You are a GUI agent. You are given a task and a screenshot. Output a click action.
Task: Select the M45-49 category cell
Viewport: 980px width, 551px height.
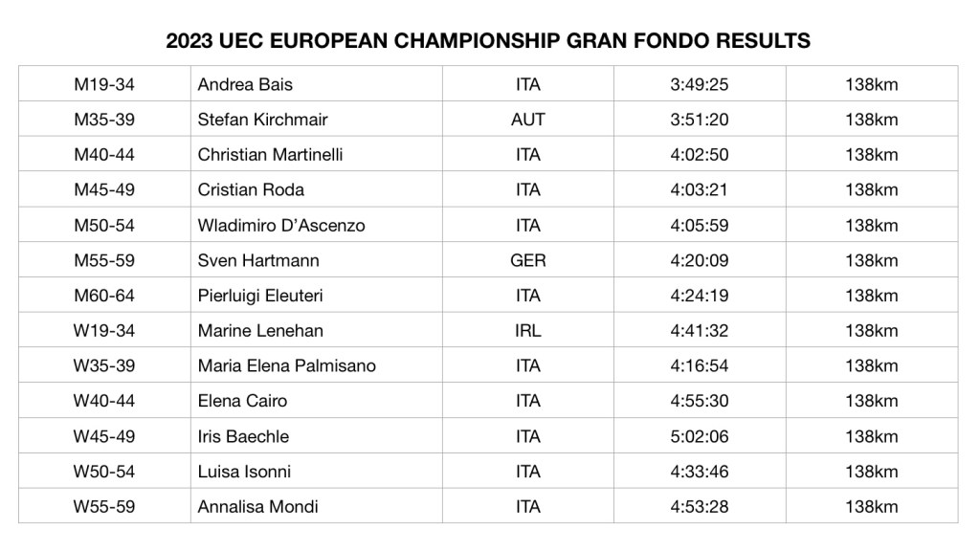104,189
